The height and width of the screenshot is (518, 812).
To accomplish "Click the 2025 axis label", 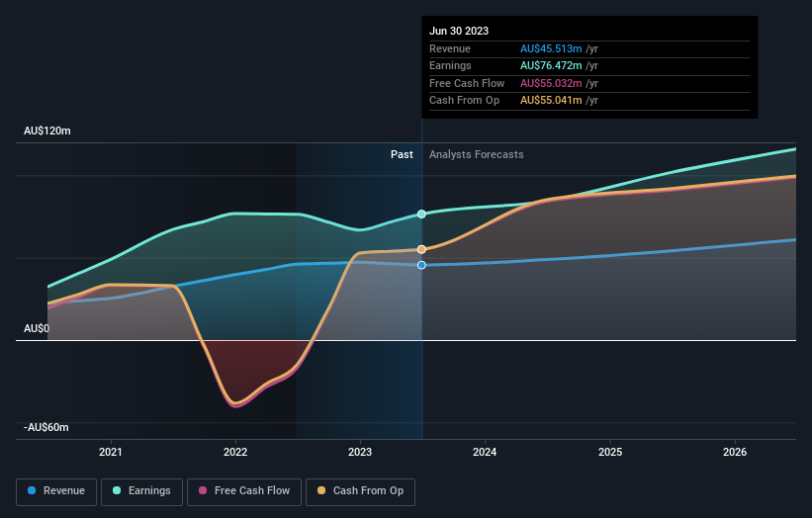I will tap(610, 452).
